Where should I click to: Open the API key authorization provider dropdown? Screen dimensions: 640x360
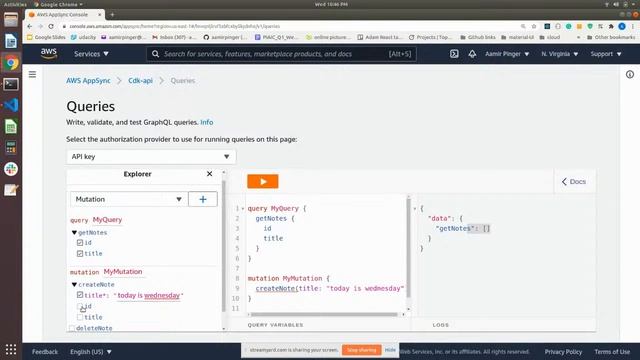click(151, 157)
